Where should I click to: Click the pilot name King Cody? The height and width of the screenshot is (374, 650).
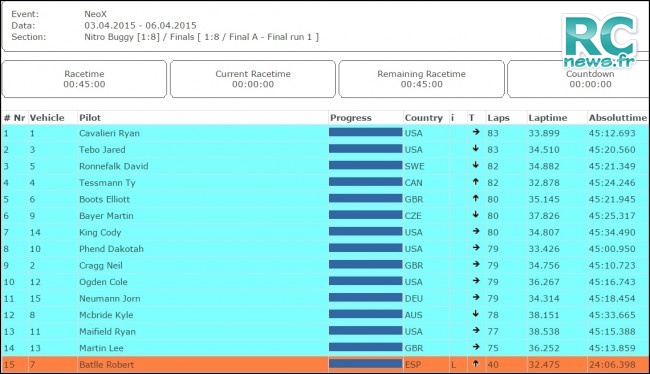(100, 233)
